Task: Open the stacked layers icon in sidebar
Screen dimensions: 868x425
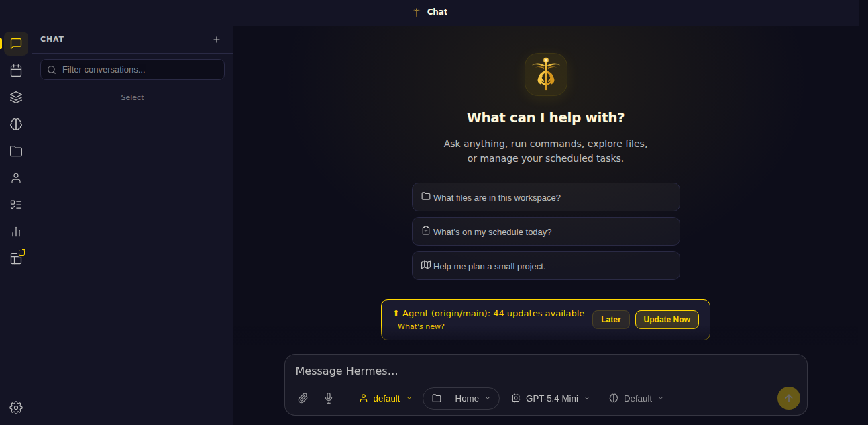Action: point(16,97)
